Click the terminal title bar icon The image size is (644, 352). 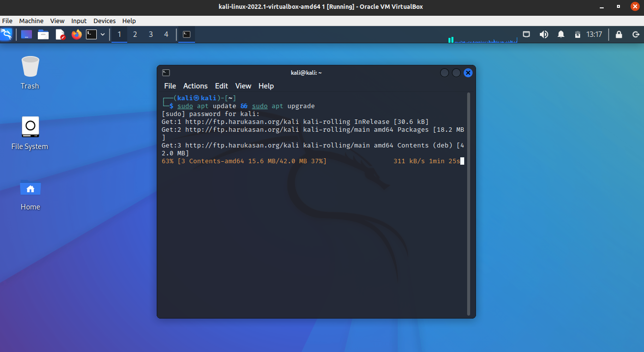click(x=166, y=73)
